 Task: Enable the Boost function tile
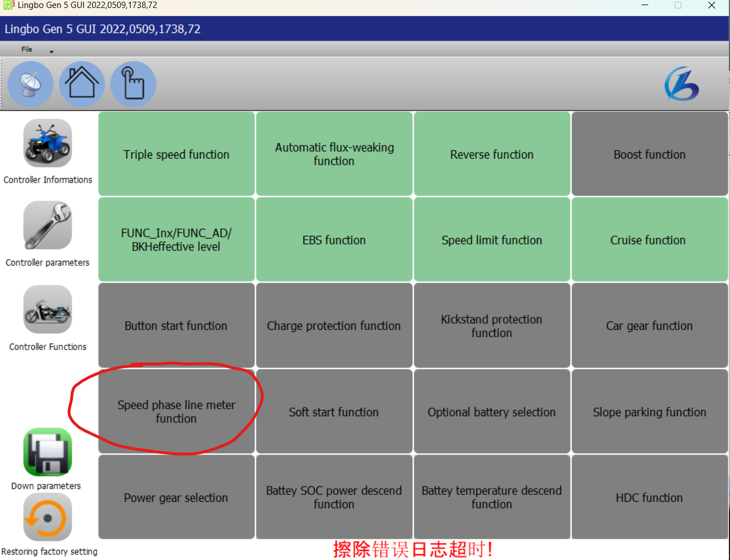click(x=649, y=154)
